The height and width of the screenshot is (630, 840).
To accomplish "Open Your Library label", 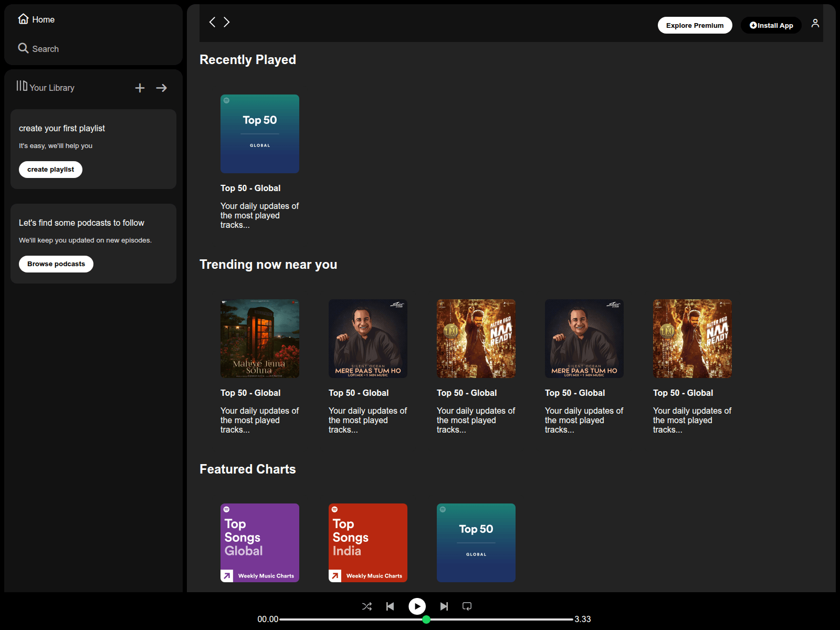I will click(52, 88).
